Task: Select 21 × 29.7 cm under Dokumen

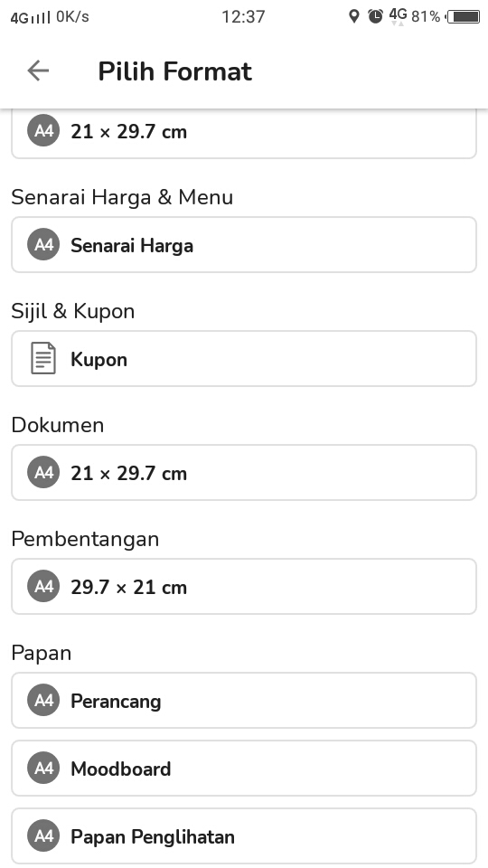Action: [244, 473]
